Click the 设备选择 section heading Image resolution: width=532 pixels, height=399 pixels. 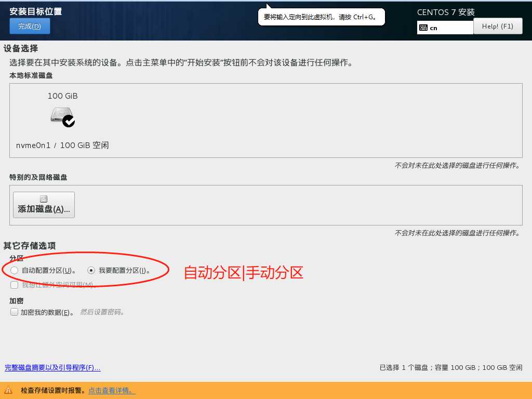(x=21, y=48)
